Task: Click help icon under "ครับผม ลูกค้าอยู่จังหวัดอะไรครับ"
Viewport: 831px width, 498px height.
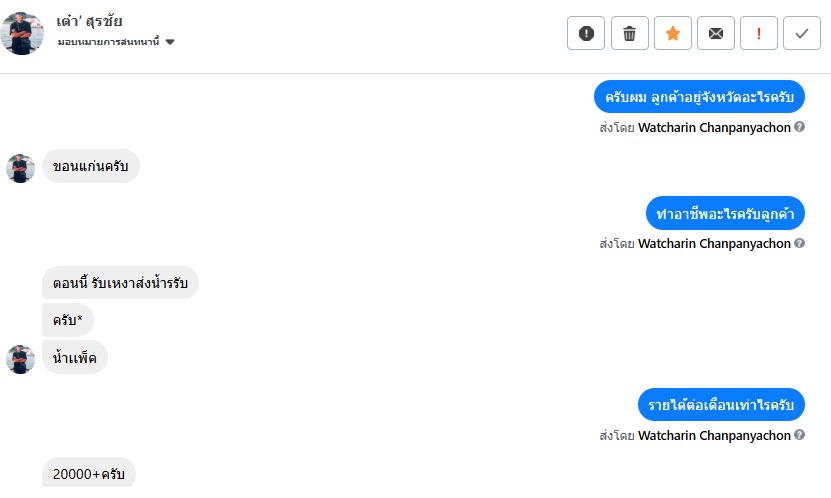Action: [x=800, y=128]
